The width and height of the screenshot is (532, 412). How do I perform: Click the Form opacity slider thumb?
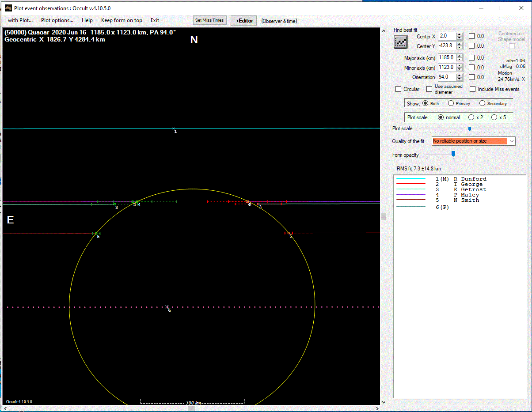(453, 154)
